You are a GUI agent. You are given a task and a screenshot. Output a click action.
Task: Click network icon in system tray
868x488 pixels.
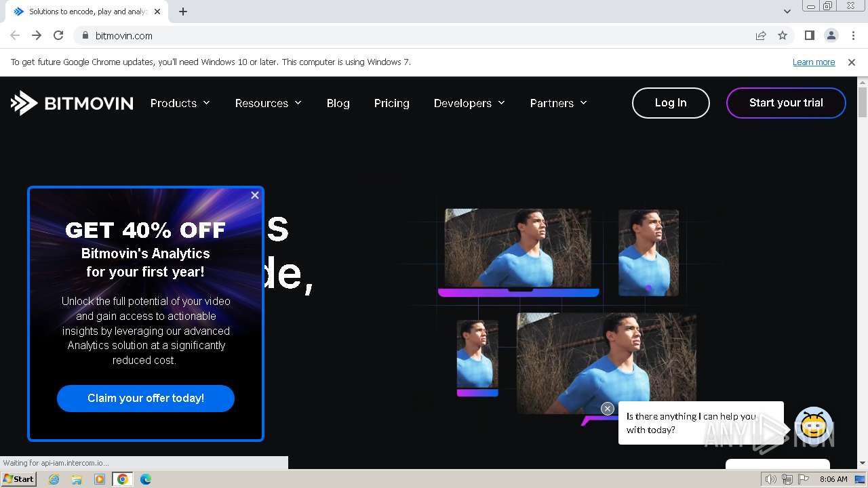[787, 479]
